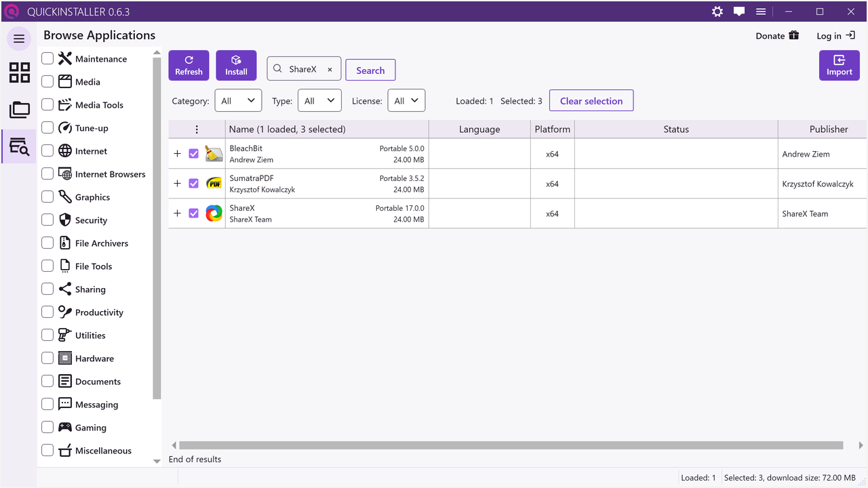Check the Maintenance category checkbox

[x=47, y=58]
